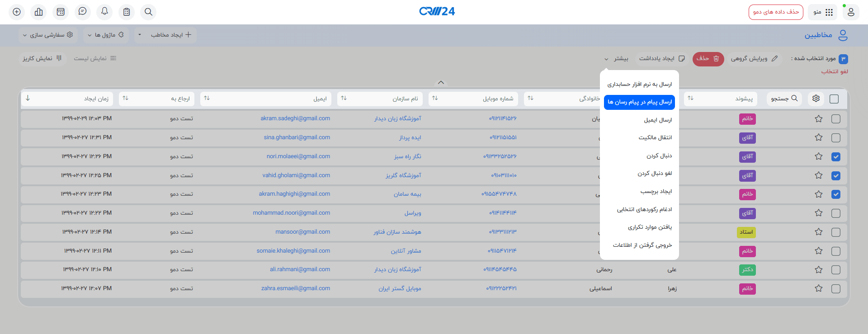868x334 pixels.
Task: Open the calendar icon in top bar
Action: [61, 12]
